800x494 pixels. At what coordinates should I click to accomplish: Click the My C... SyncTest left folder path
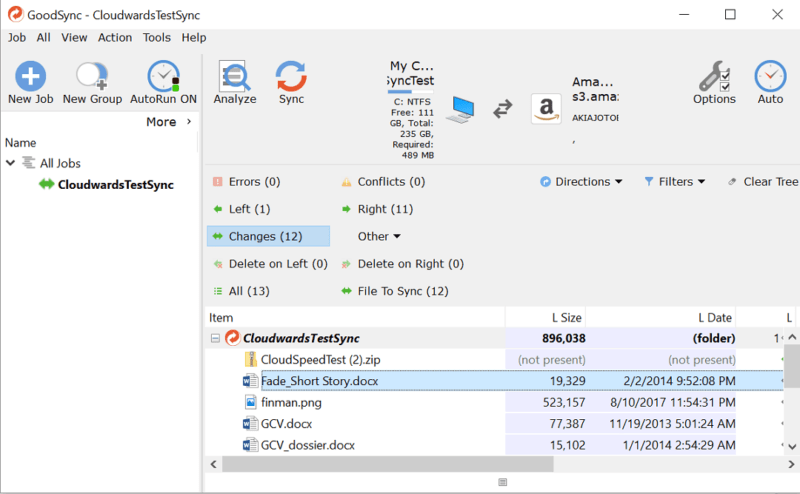point(410,73)
